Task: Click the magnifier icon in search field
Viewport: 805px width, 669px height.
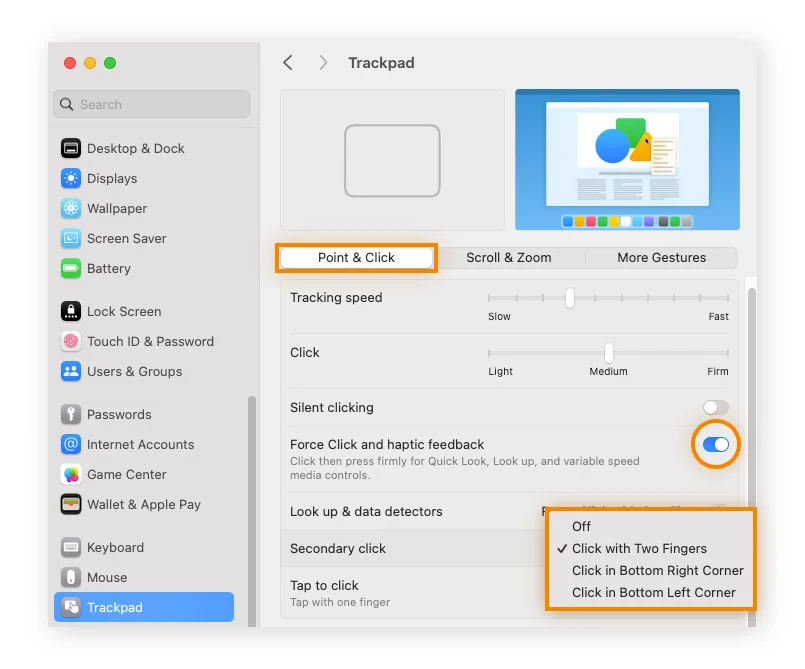Action: (66, 104)
